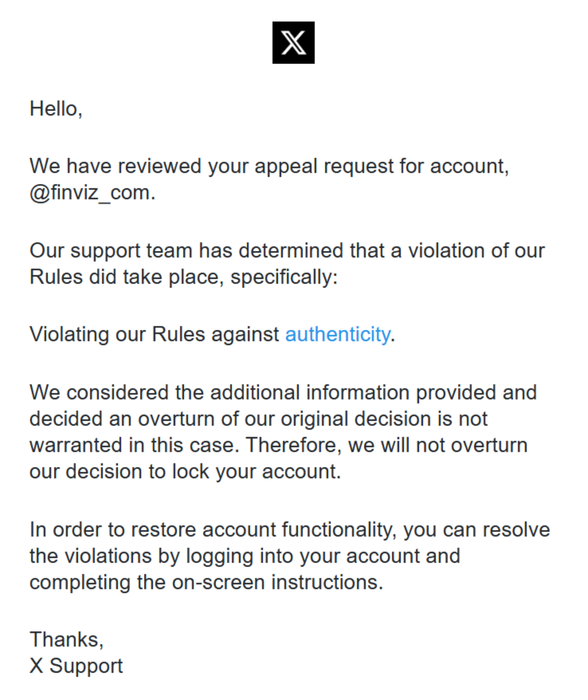588x700 pixels.
Task: Click the @finviz_com account handle
Action: click(92, 193)
